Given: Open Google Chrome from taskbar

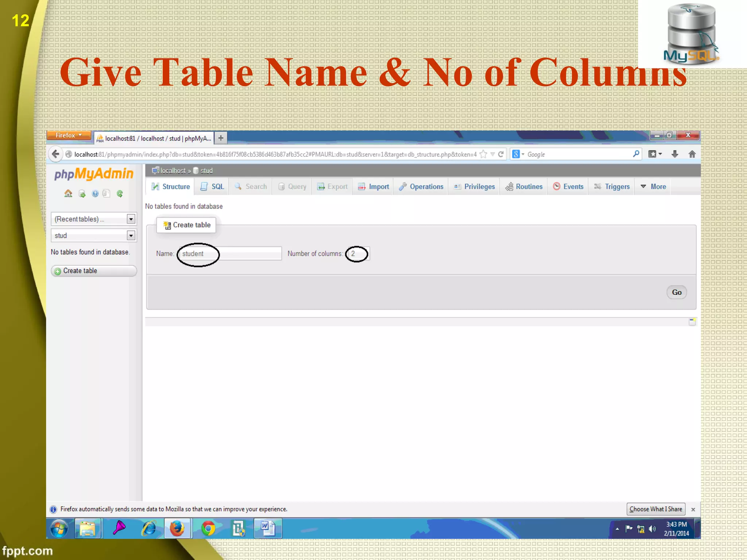Looking at the screenshot, I should coord(208,529).
